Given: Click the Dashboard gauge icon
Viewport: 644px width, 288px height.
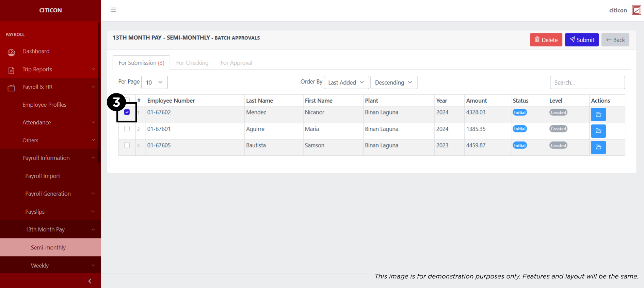Looking at the screenshot, I should [x=12, y=52].
